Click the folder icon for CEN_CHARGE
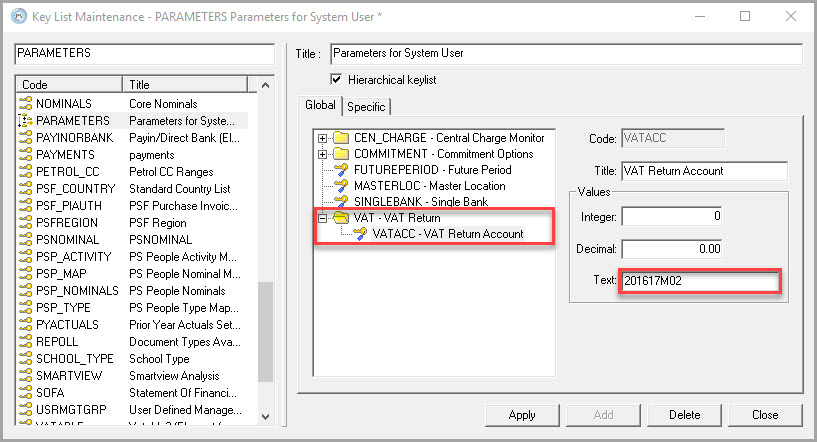817x442 pixels. [341, 138]
